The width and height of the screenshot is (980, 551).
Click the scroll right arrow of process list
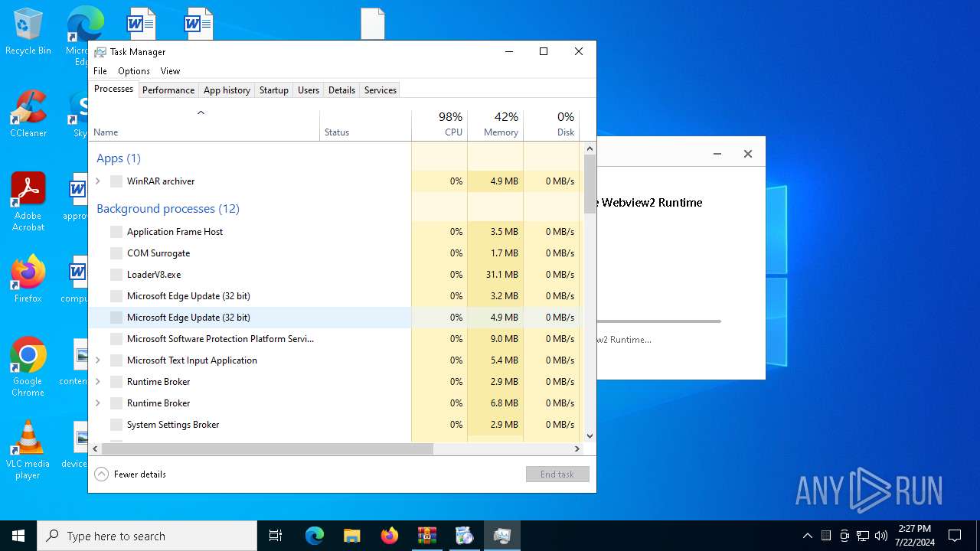coord(577,449)
